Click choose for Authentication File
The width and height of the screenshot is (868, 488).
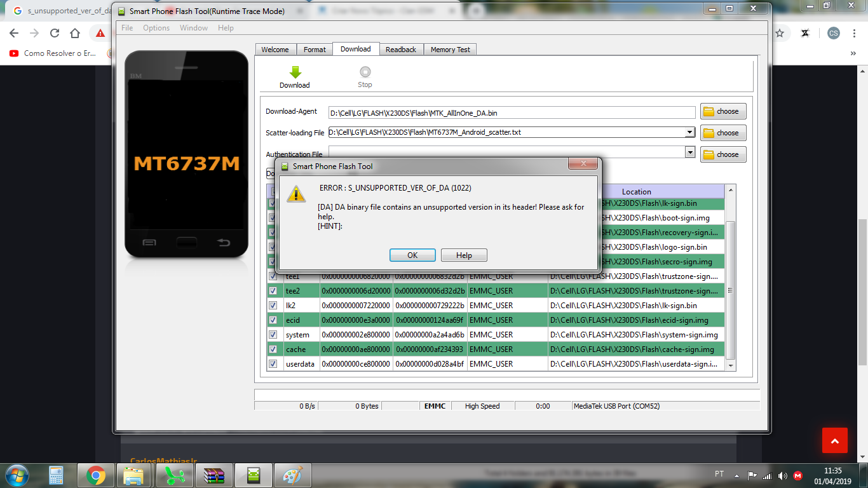point(723,154)
